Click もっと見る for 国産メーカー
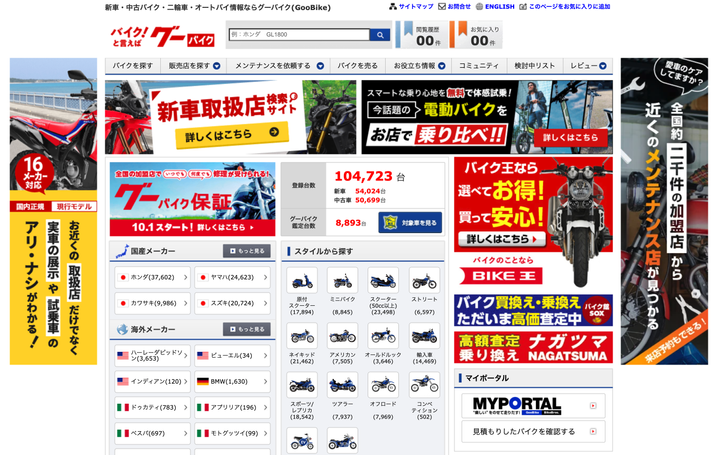The image size is (720, 455). click(247, 251)
